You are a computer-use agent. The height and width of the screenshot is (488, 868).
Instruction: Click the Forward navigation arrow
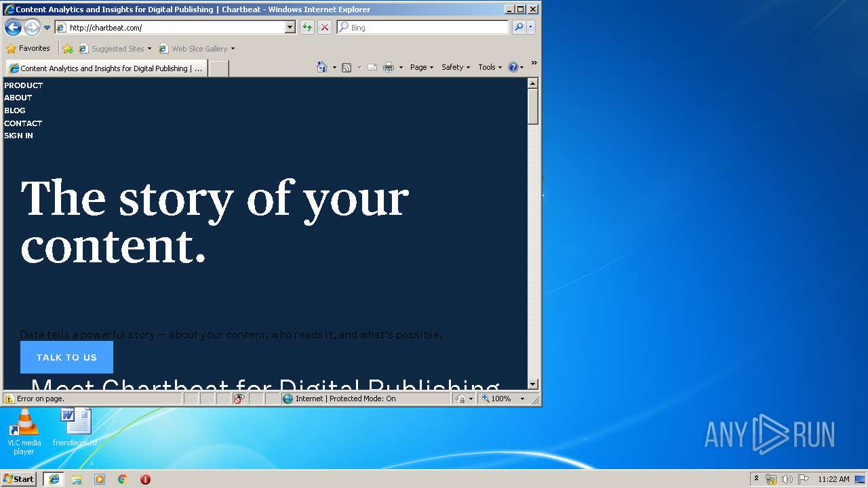[x=32, y=27]
